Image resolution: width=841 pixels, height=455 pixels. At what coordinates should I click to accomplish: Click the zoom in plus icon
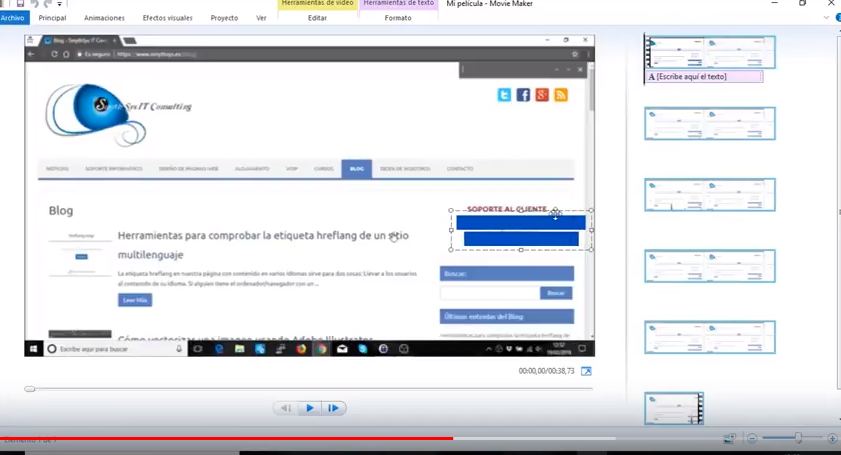(831, 438)
